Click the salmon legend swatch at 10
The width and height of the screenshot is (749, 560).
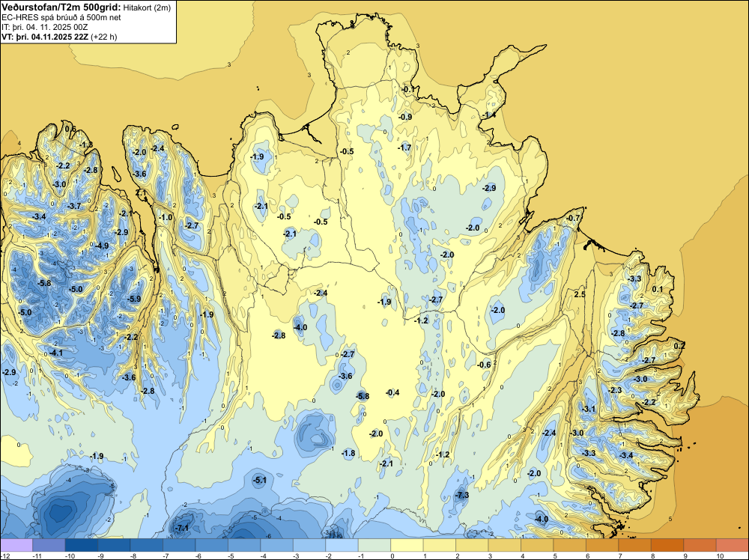pyautogui.click(x=733, y=545)
